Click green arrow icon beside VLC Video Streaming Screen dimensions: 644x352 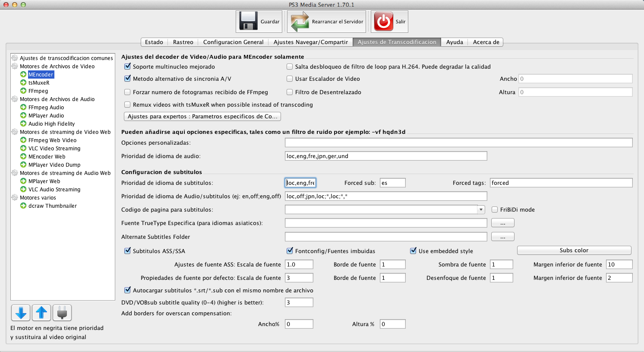pos(24,148)
